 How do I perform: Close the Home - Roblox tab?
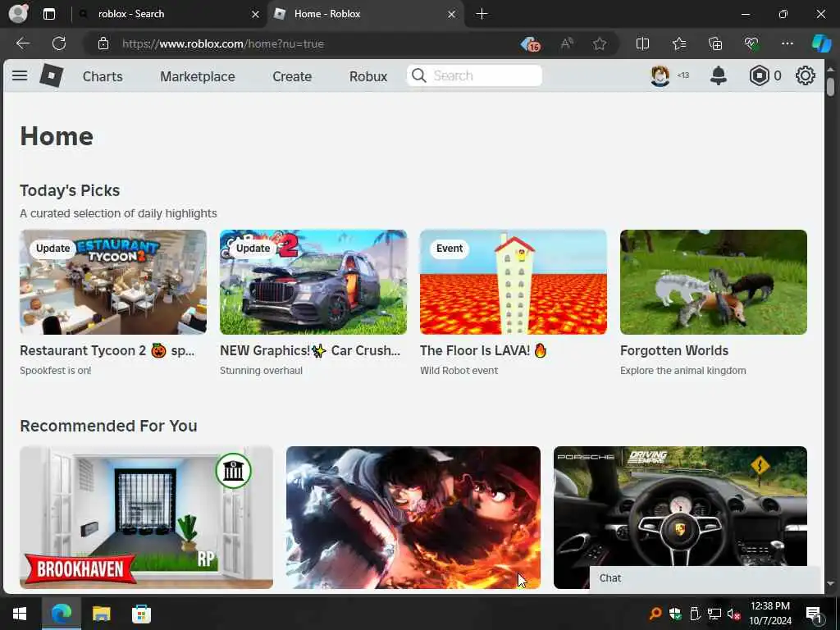click(452, 15)
